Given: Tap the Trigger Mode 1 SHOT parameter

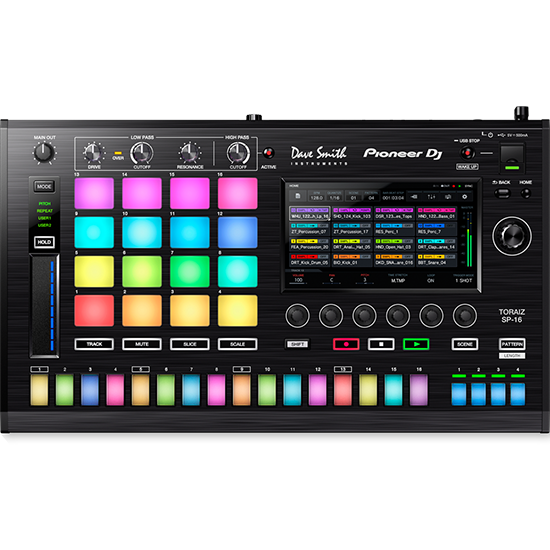Looking at the screenshot, I should click(463, 279).
